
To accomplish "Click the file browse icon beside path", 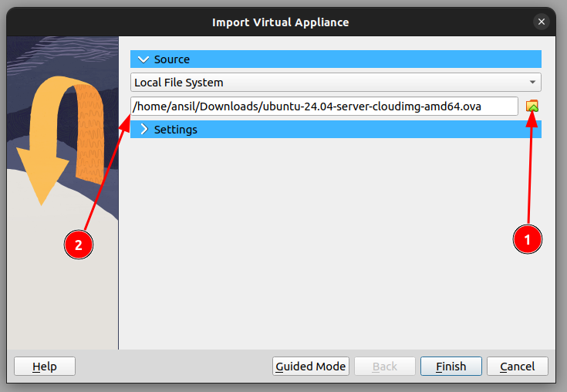I will click(532, 106).
